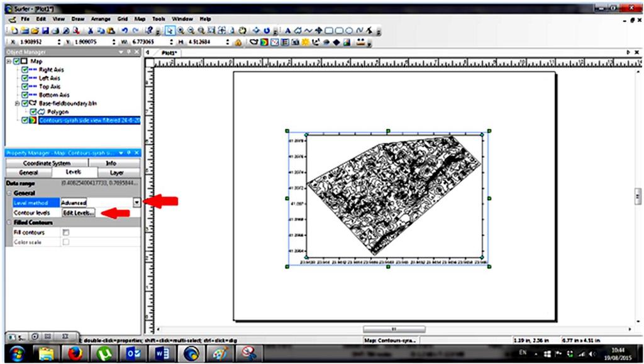Select the Polyline drawing tool
The width and height of the screenshot is (644, 364).
point(308,31)
